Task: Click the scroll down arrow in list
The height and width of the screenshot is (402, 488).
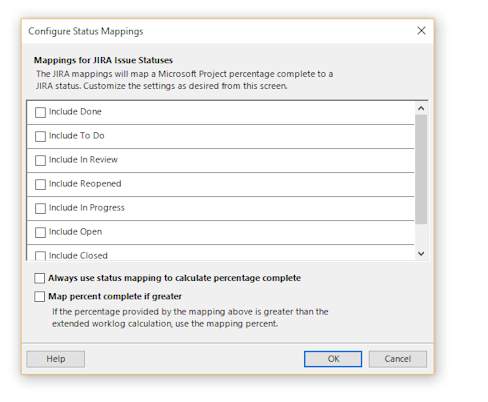Action: (x=421, y=254)
